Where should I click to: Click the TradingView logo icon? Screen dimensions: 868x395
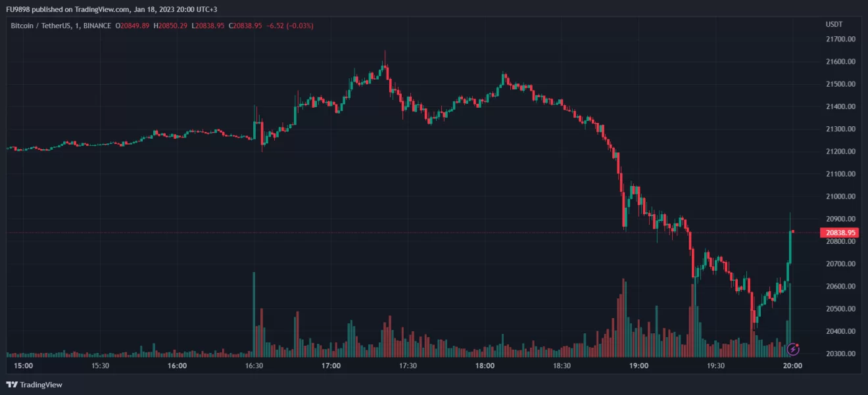click(12, 384)
